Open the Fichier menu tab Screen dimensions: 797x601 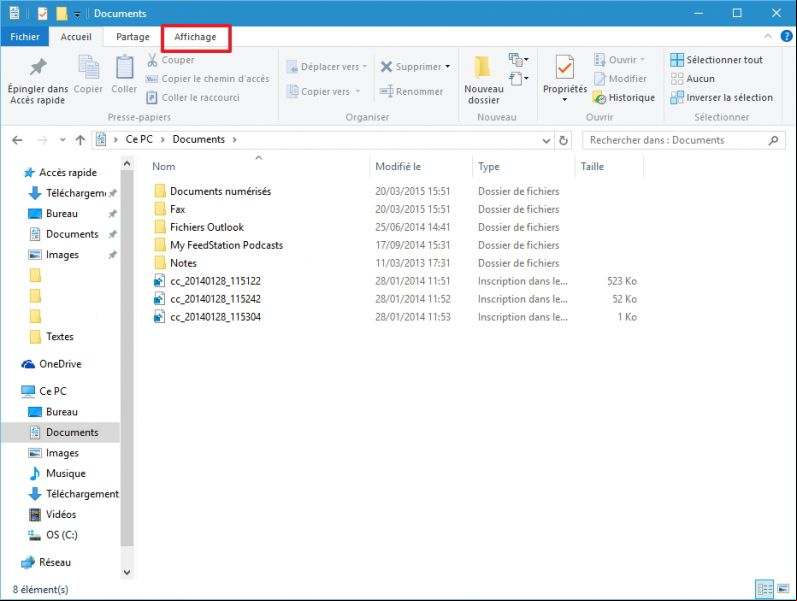[24, 37]
